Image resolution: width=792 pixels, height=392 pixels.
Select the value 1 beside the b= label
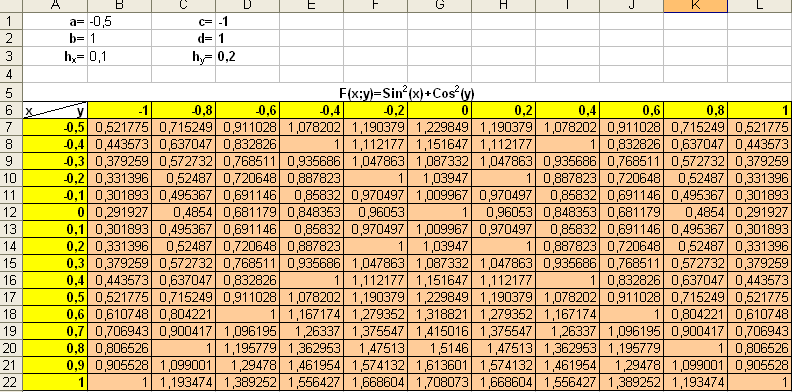[x=120, y=39]
